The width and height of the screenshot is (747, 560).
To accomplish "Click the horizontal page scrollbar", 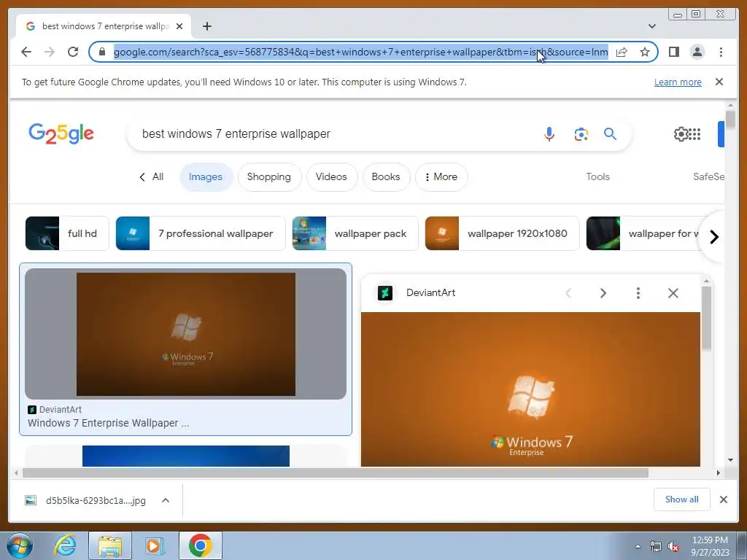I will pyautogui.click(x=336, y=472).
